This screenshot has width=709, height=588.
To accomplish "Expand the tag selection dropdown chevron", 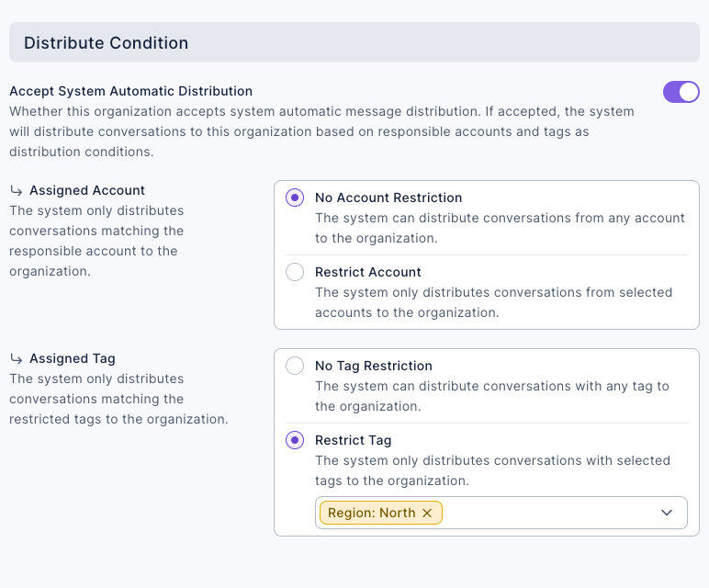I will (667, 513).
